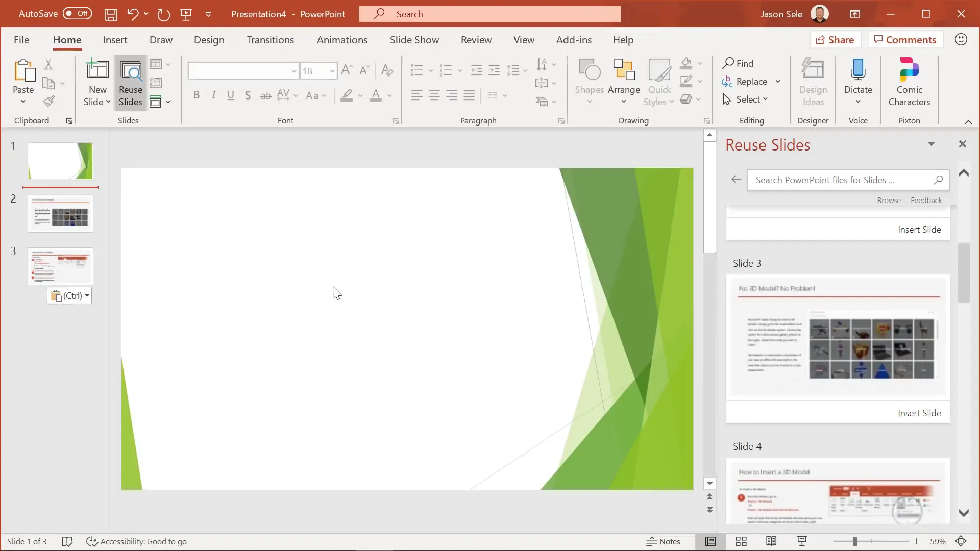Click Feedback link in Reuse Slides

926,201
